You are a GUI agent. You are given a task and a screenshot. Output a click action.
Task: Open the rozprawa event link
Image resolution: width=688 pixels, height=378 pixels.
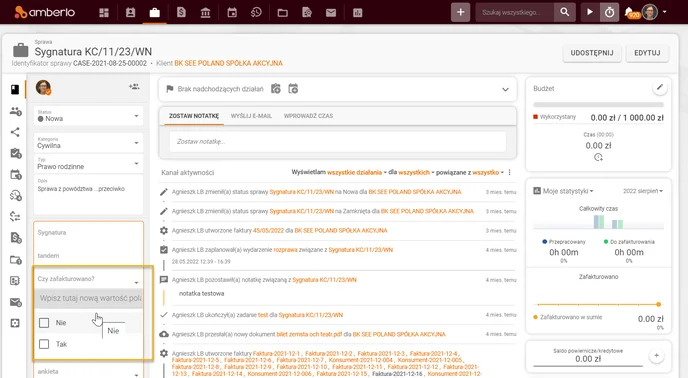point(286,250)
